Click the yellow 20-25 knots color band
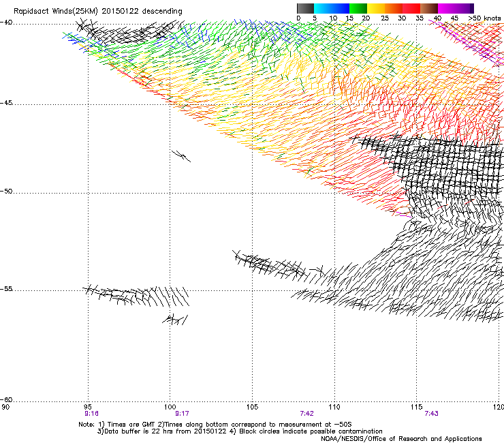504x443 pixels. click(376, 8)
